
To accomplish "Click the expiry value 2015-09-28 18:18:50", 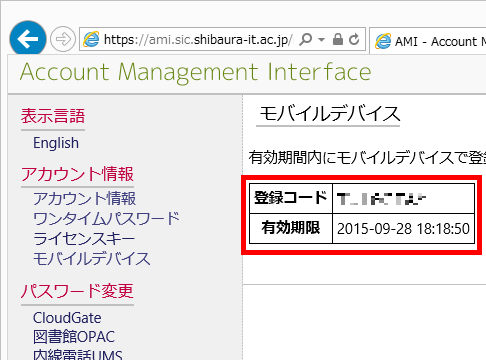I will [403, 229].
